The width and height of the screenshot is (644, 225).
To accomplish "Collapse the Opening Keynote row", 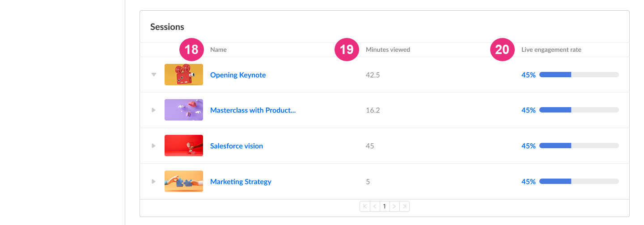I will click(x=154, y=75).
